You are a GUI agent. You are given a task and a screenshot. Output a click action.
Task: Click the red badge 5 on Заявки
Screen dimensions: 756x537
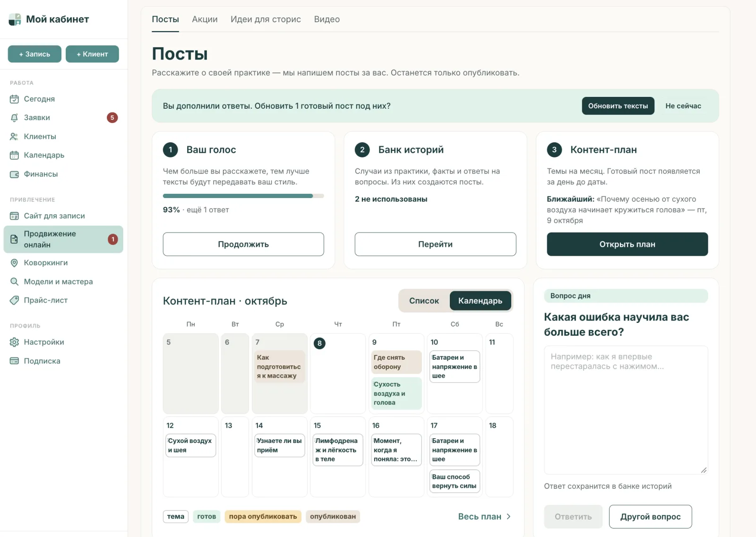[112, 118]
